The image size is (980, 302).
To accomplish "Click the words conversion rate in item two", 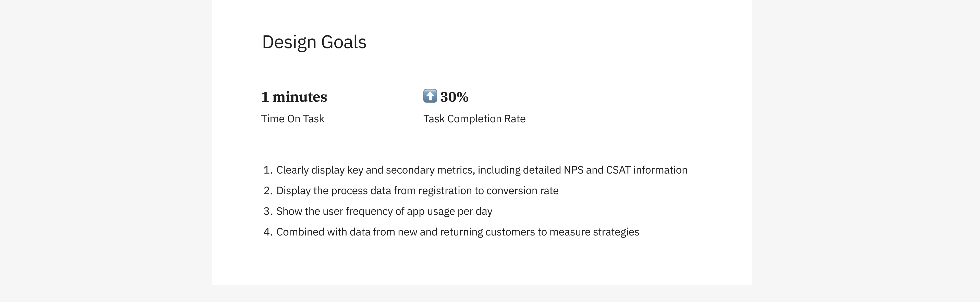I will pyautogui.click(x=522, y=191).
